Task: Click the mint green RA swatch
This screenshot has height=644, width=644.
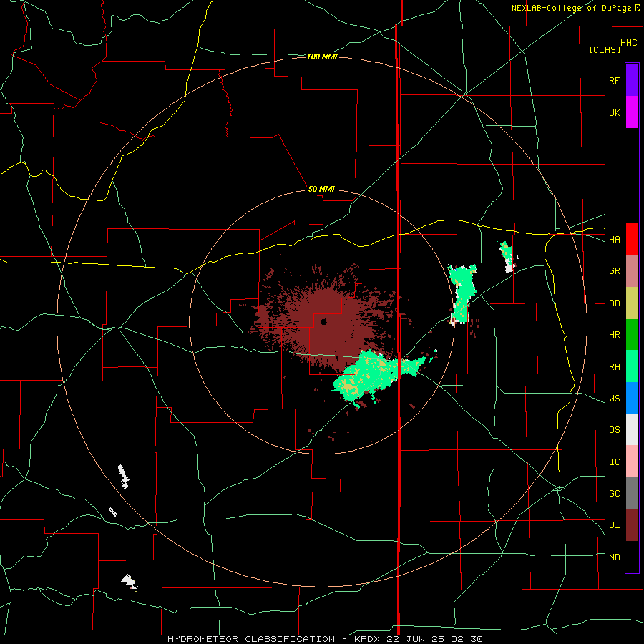Action: click(x=632, y=366)
